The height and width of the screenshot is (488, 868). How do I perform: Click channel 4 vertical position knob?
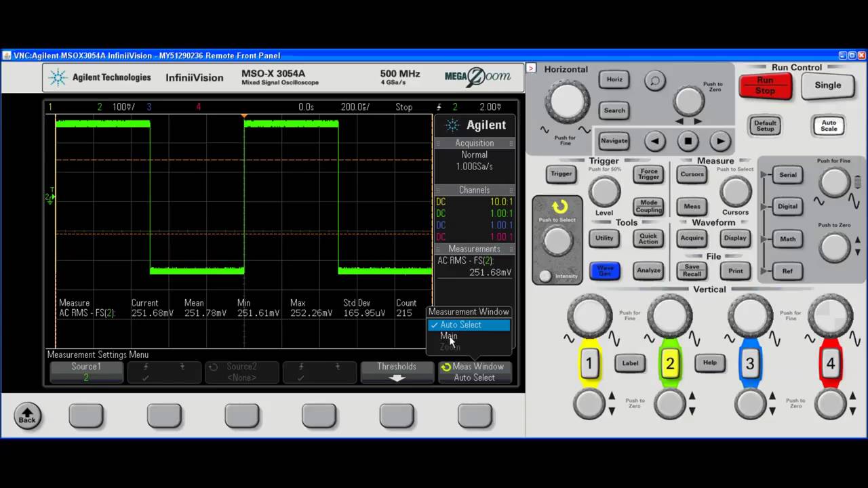[x=830, y=405]
